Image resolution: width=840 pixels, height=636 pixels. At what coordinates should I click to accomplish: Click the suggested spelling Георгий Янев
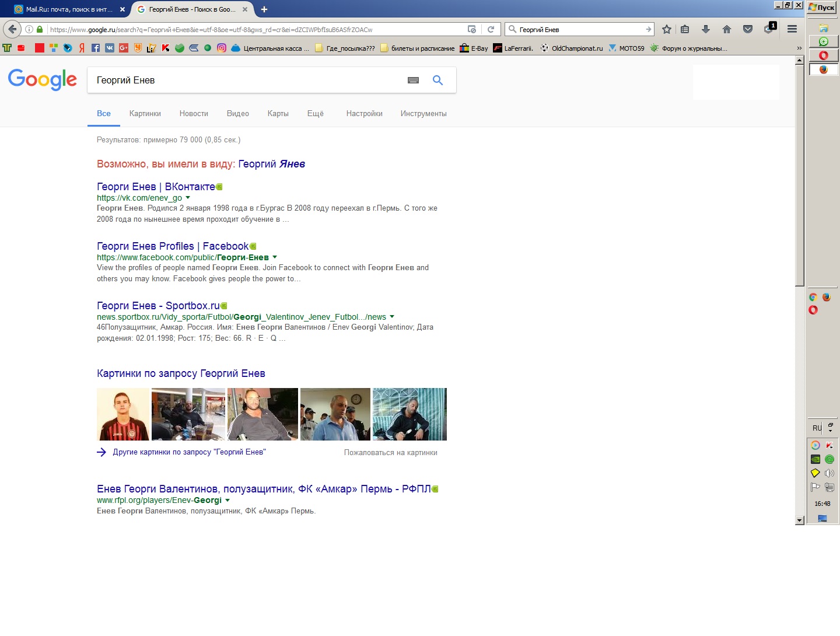click(x=272, y=164)
